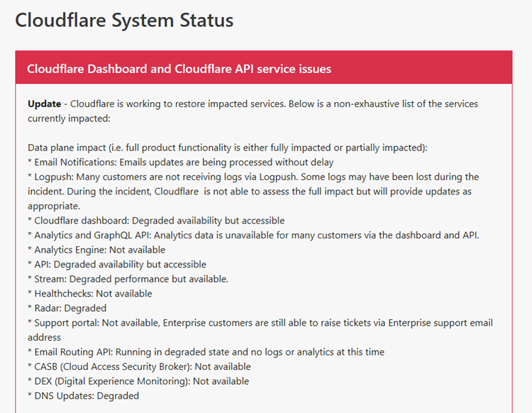Select the Radar Degraded line
The width and height of the screenshot is (532, 413).
tap(67, 308)
